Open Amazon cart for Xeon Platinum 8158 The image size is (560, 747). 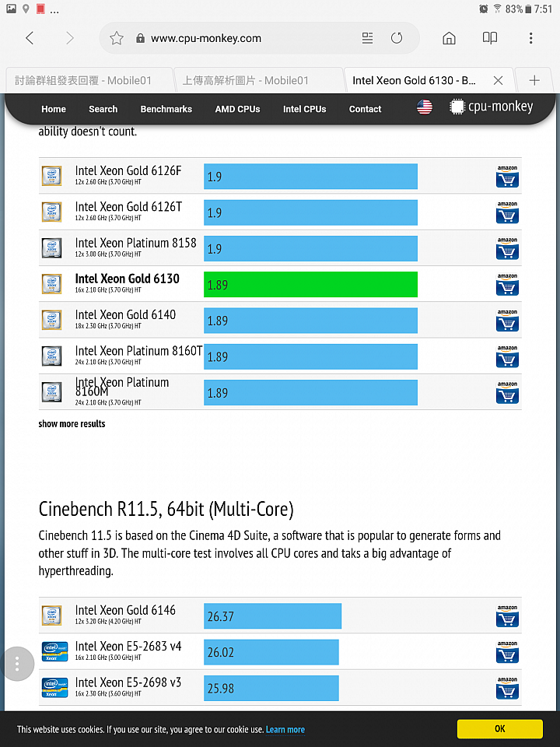(507, 249)
